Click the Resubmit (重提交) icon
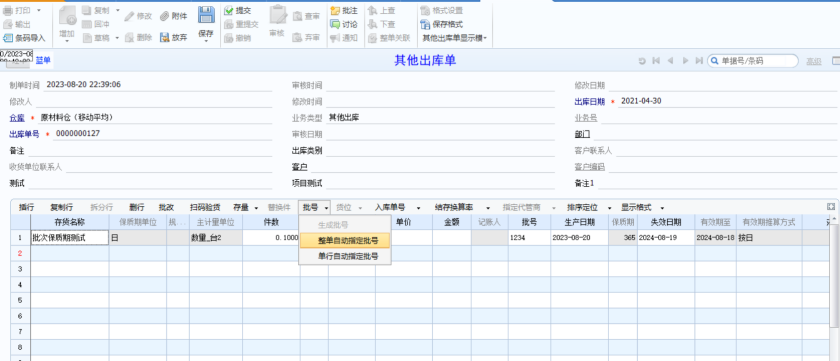Image resolution: width=840 pixels, height=361 pixels. coord(229,24)
